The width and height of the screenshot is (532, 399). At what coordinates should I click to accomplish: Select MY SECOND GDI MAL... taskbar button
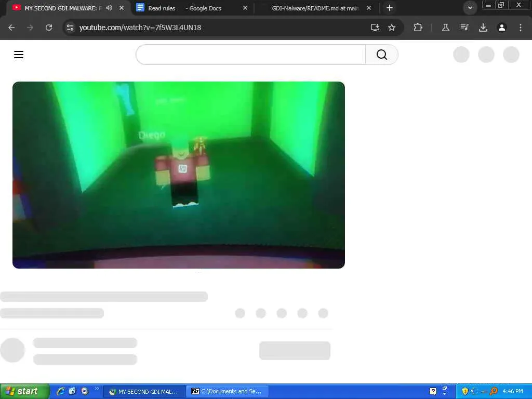pyautogui.click(x=144, y=392)
